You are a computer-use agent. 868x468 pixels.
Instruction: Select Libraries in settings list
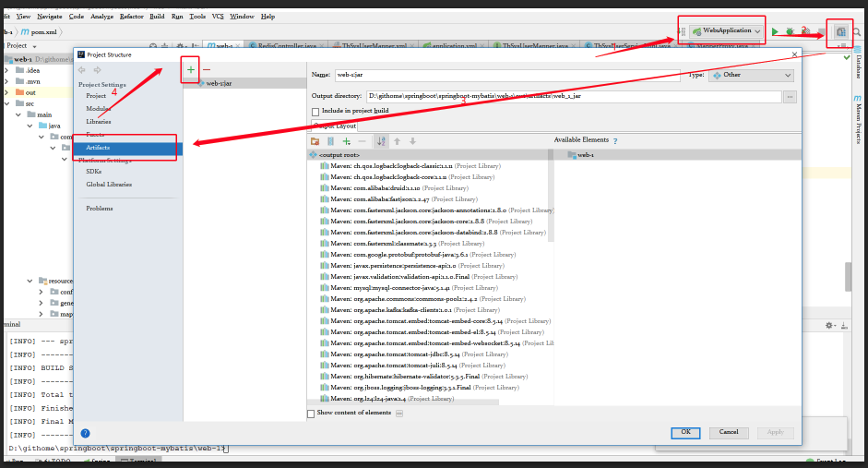(x=99, y=121)
